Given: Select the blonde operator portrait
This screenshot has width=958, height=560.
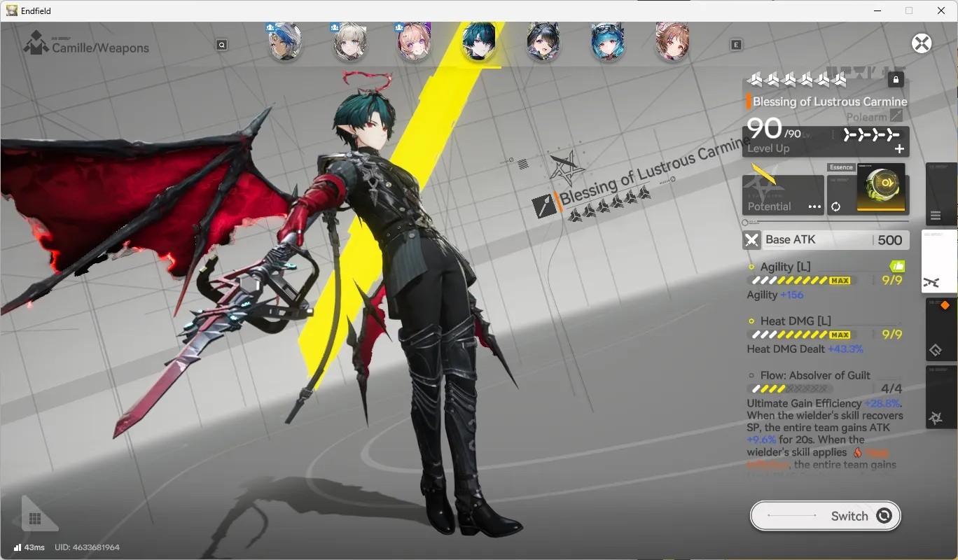Looking at the screenshot, I should pos(349,42).
